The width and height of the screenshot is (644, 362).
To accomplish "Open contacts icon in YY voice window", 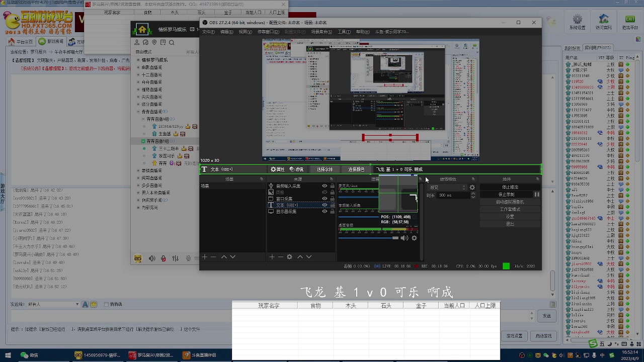I will coord(137,43).
